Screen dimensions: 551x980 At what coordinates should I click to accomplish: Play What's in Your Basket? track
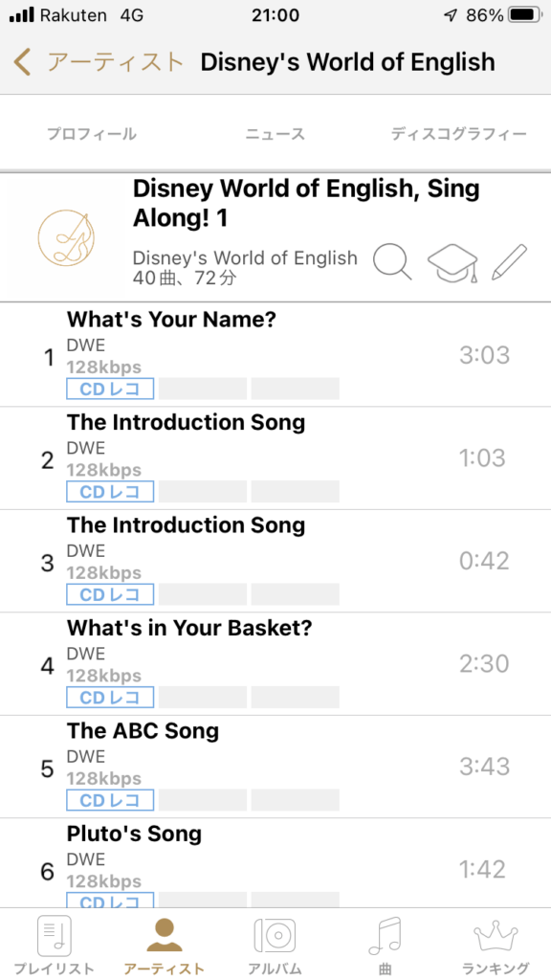point(275,664)
